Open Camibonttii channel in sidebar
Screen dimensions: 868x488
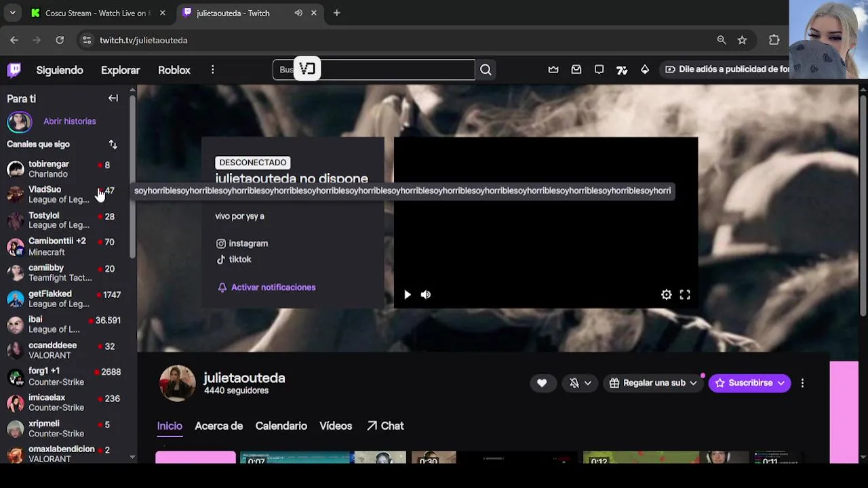[x=64, y=246]
